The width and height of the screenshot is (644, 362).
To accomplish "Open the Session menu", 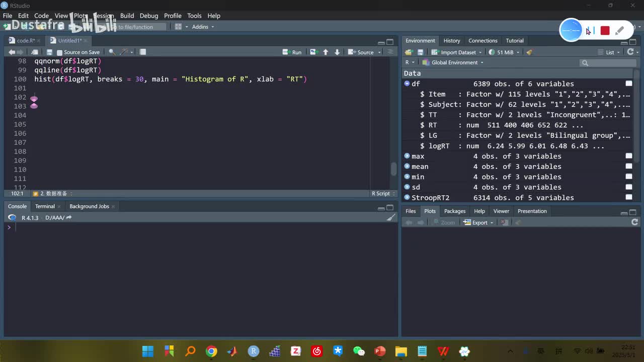I will click(103, 16).
